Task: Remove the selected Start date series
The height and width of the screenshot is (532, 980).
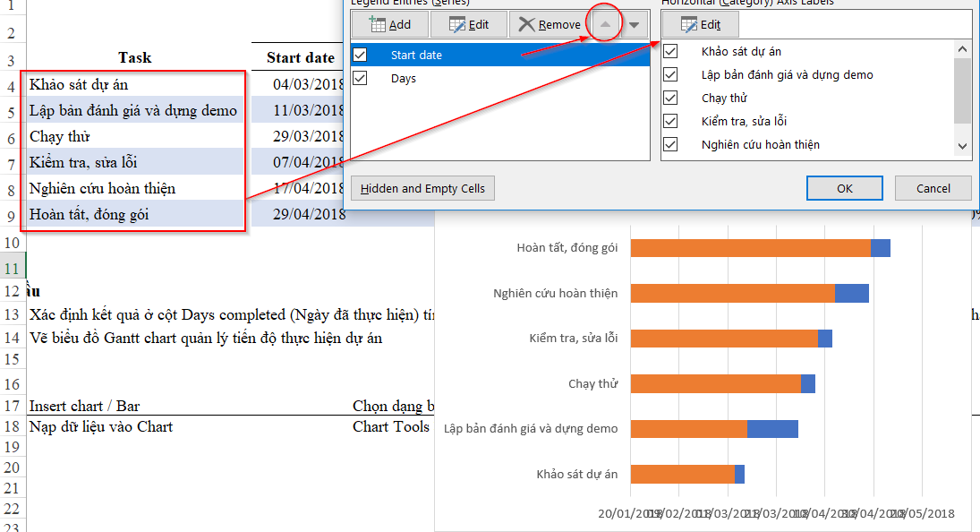Action: click(549, 24)
